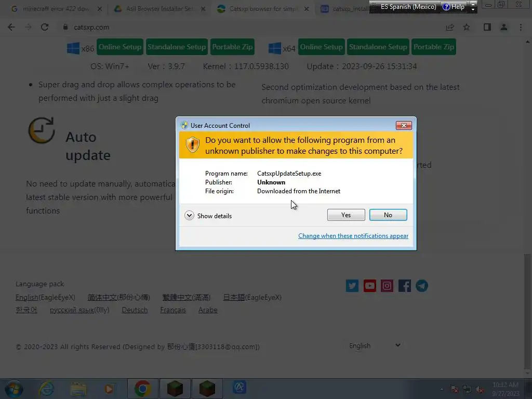
Task: Click No in User Account Control dialog
Action: click(x=388, y=215)
